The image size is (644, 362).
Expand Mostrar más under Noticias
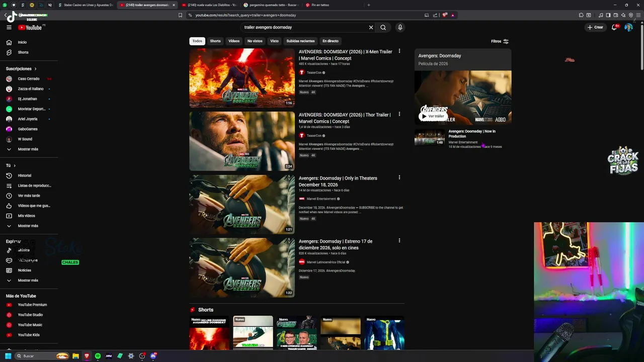point(28,280)
